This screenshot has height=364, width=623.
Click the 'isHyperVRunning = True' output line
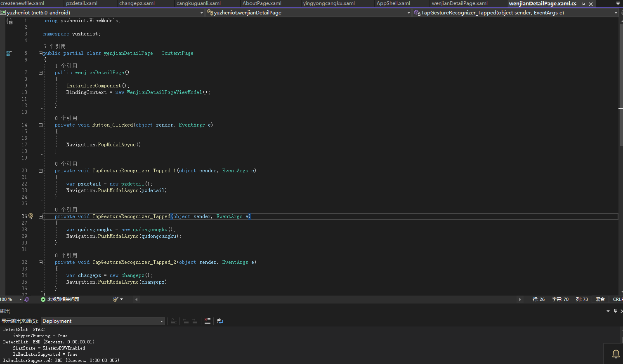40,336
